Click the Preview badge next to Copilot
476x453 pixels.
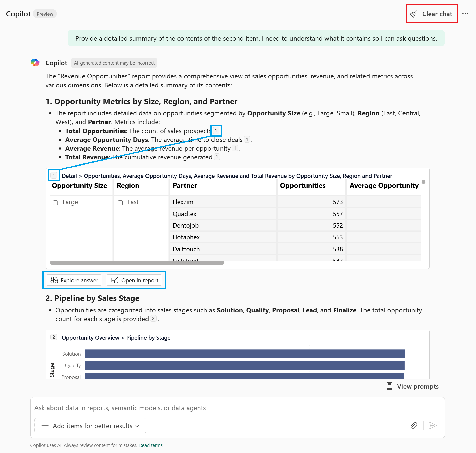coord(45,14)
